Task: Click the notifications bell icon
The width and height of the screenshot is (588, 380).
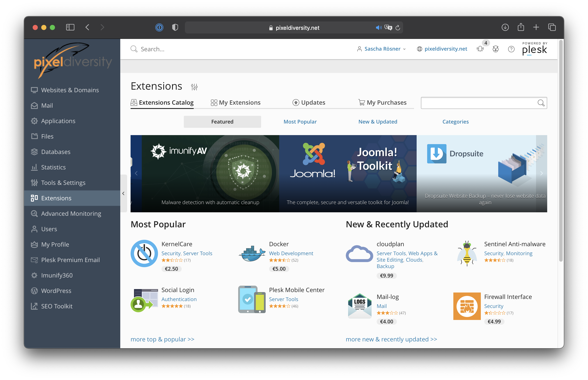Action: coord(480,49)
